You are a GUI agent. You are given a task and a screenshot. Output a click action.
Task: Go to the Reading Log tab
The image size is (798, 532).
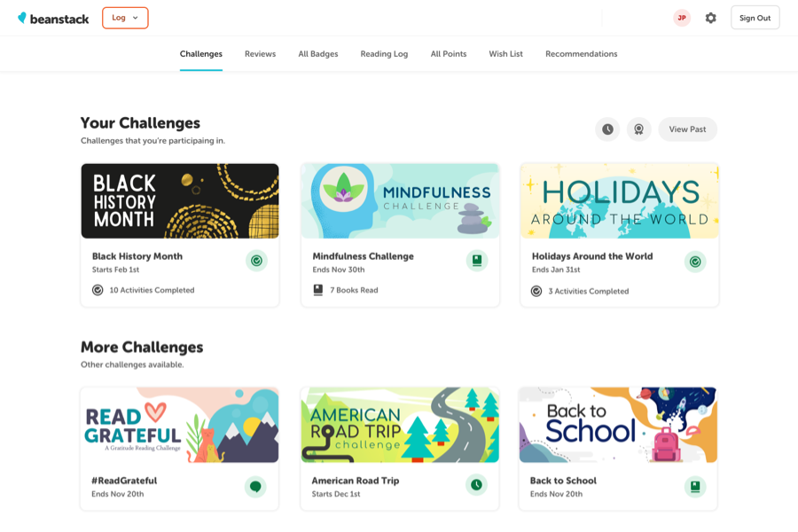tap(384, 54)
